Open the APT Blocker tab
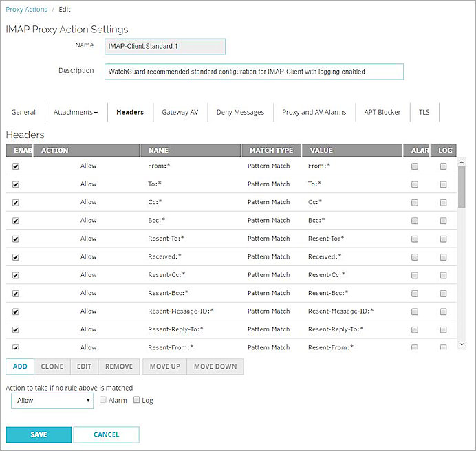Viewport: 476px width, 451px height. tap(382, 112)
